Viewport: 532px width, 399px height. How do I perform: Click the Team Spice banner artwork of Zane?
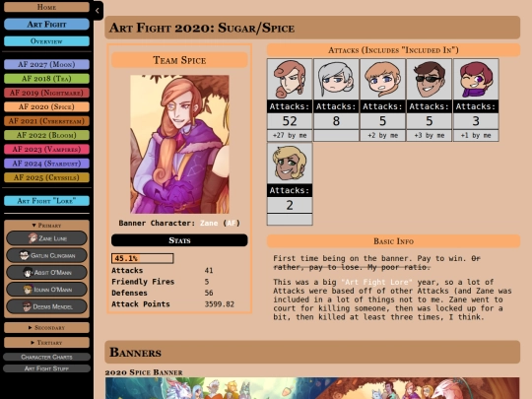point(179,144)
